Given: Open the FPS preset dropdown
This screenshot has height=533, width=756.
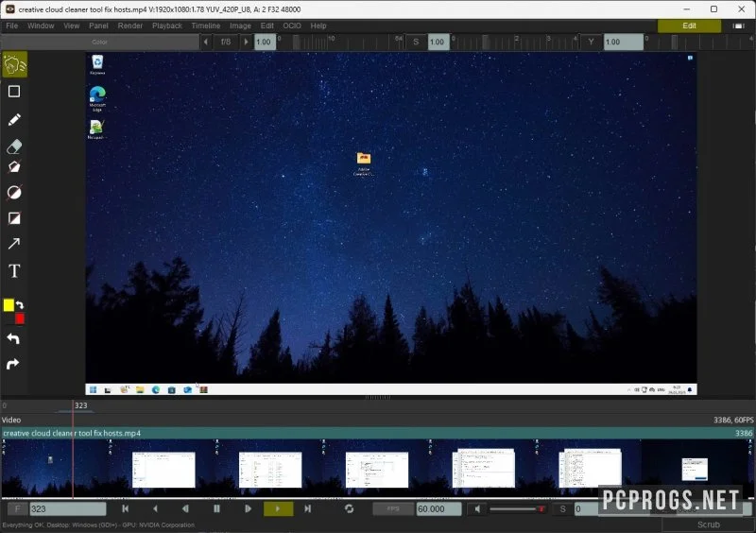Looking at the screenshot, I should pyautogui.click(x=393, y=508).
